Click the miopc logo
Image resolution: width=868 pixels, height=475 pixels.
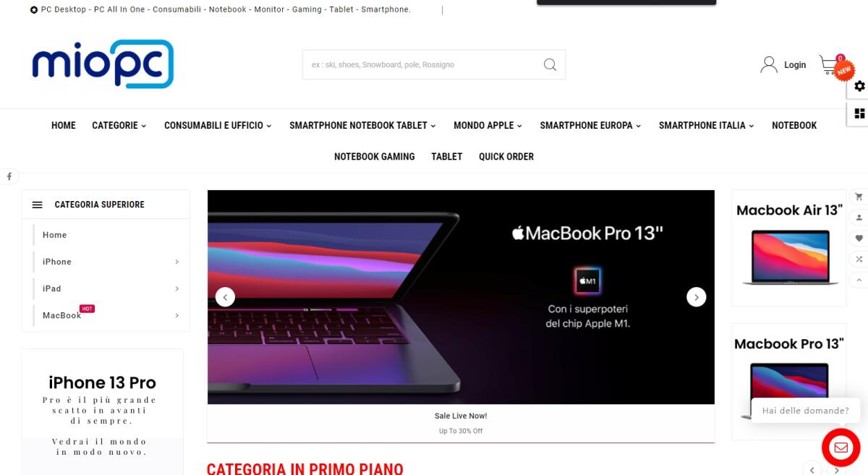(x=103, y=64)
